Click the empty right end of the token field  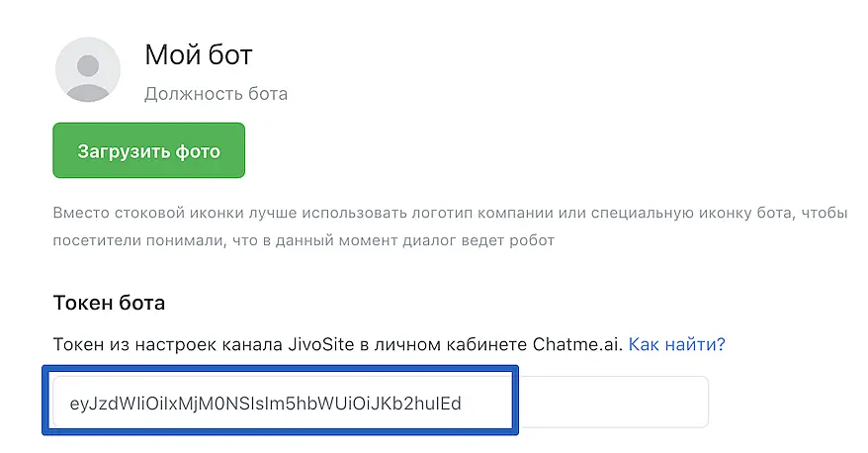[x=613, y=403]
